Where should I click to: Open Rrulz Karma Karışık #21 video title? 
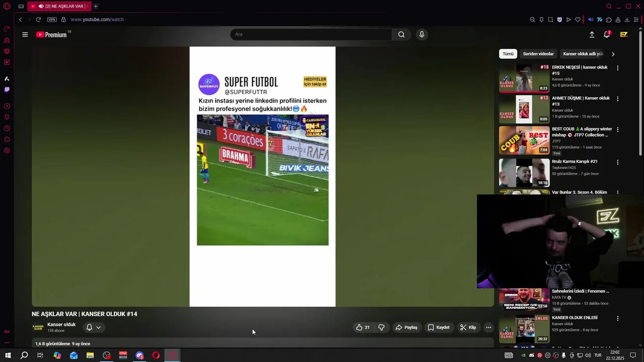575,161
